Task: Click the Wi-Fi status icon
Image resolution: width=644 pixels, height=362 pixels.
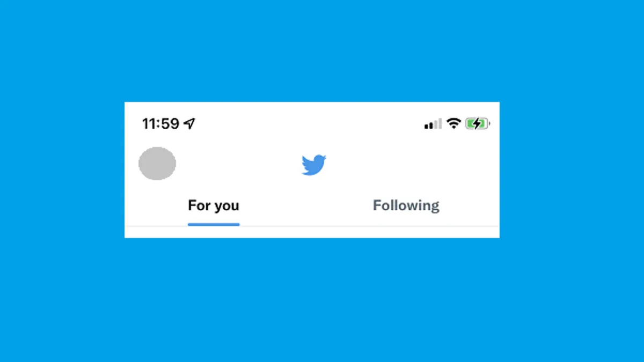Action: (454, 124)
